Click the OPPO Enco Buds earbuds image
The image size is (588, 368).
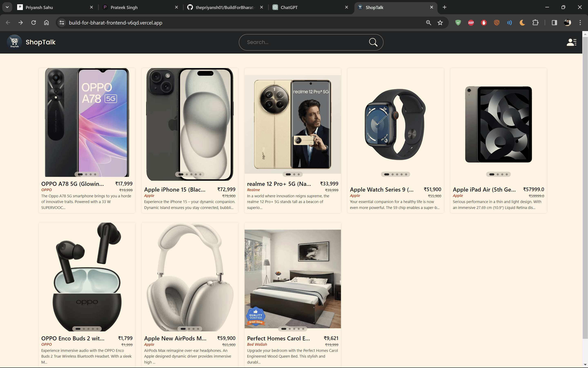tap(87, 277)
